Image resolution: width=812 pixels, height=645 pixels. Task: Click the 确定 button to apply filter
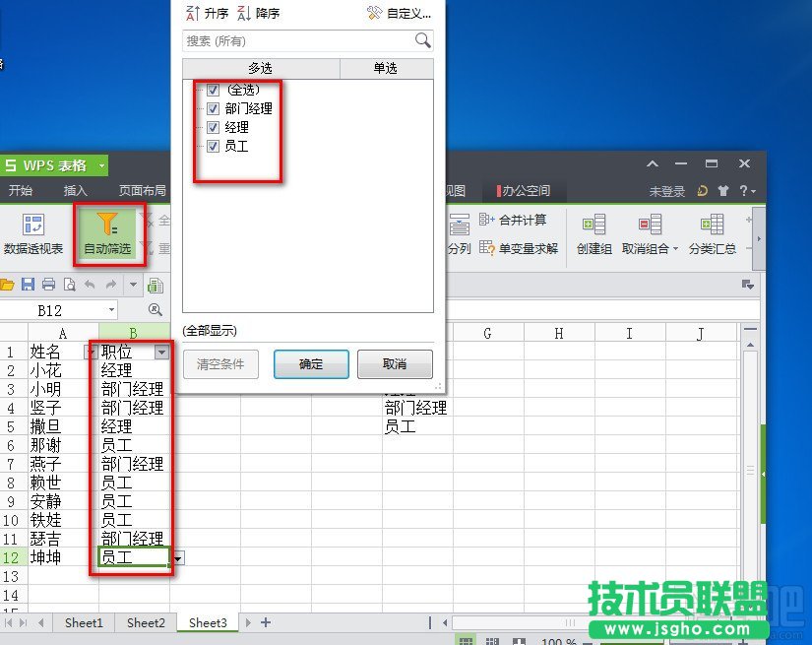click(x=311, y=363)
